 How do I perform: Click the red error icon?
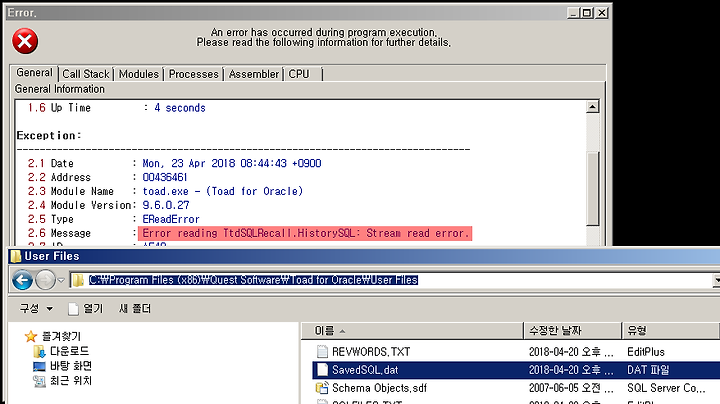pos(25,41)
